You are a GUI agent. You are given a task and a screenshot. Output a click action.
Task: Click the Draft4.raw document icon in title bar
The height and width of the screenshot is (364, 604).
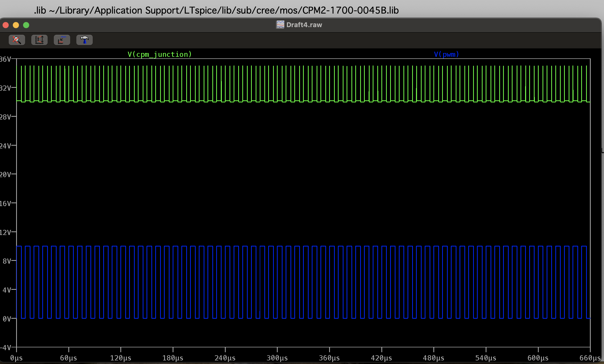point(280,25)
